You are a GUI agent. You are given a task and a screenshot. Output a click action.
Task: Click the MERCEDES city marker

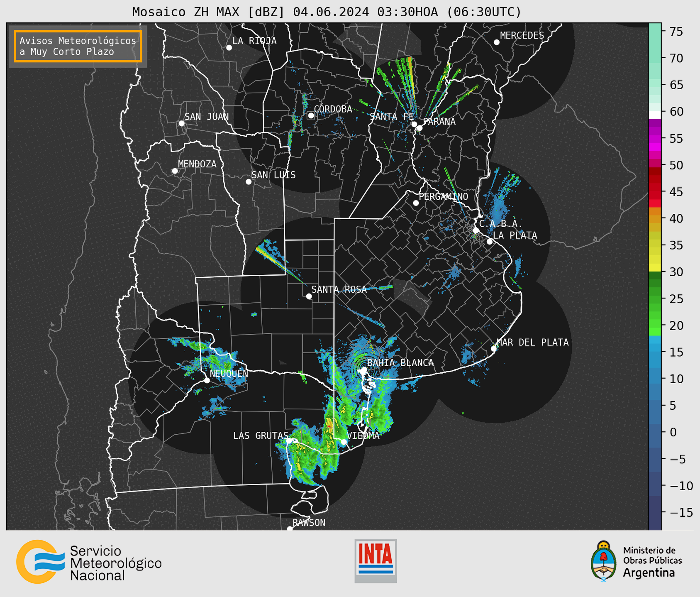(x=497, y=42)
